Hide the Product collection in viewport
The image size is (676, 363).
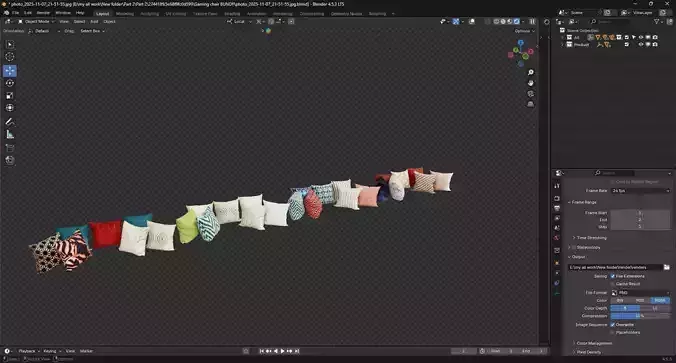pyautogui.click(x=641, y=44)
